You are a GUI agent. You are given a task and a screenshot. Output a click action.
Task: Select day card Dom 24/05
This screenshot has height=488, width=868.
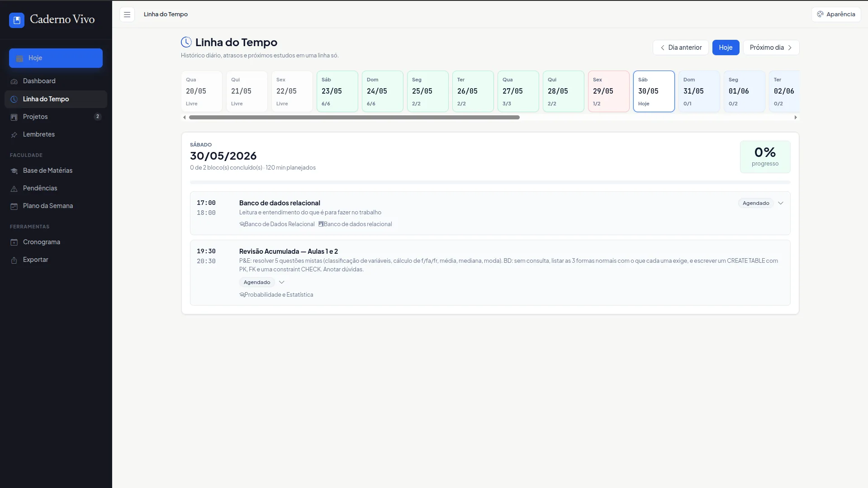383,91
